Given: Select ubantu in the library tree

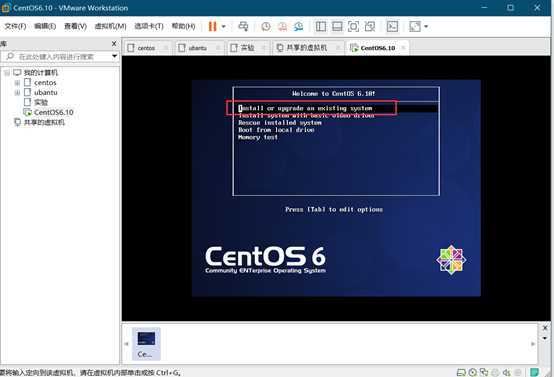Looking at the screenshot, I should 46,93.
